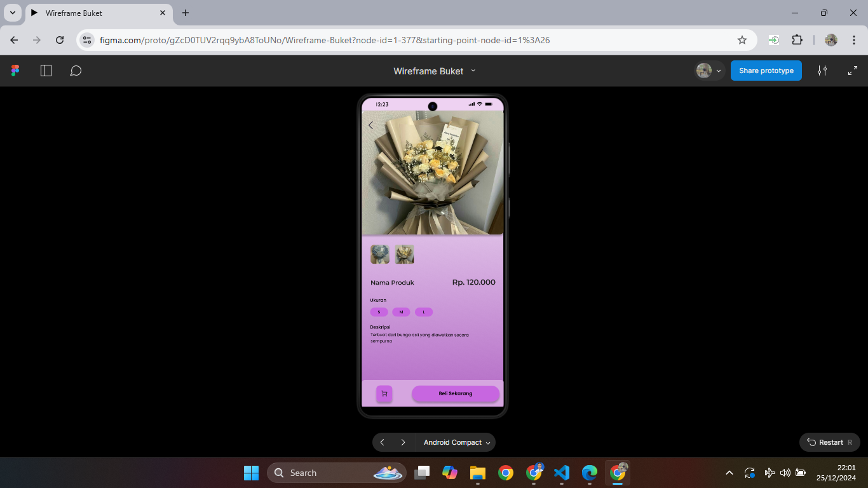
Task: Select size L option
Action: click(x=424, y=312)
